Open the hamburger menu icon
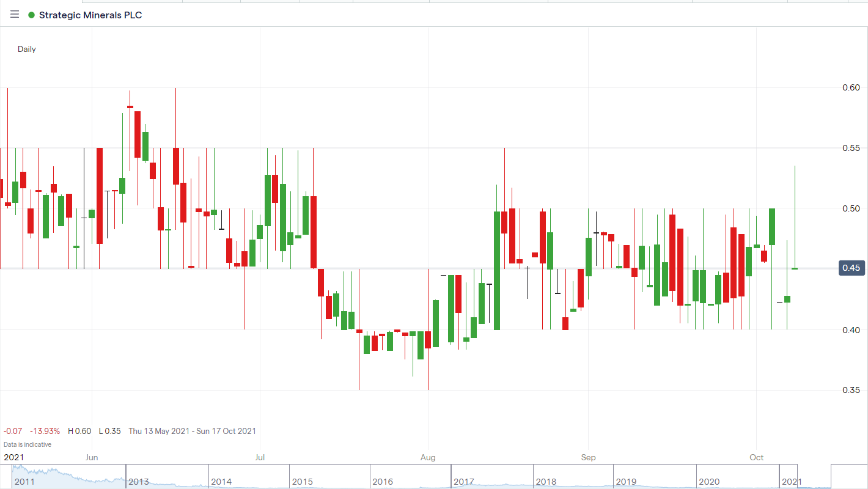This screenshot has width=868, height=489. pyautogui.click(x=15, y=15)
